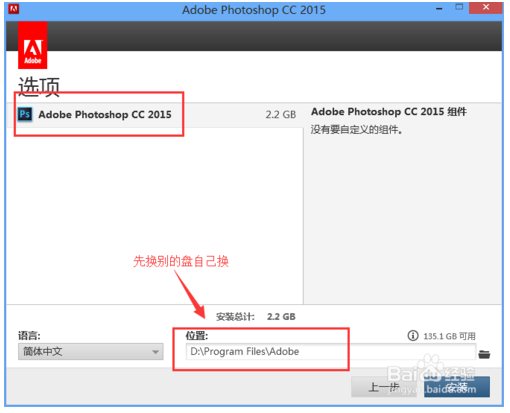Click the 安装总计 total label
The width and height of the screenshot is (510, 413).
pyautogui.click(x=235, y=316)
